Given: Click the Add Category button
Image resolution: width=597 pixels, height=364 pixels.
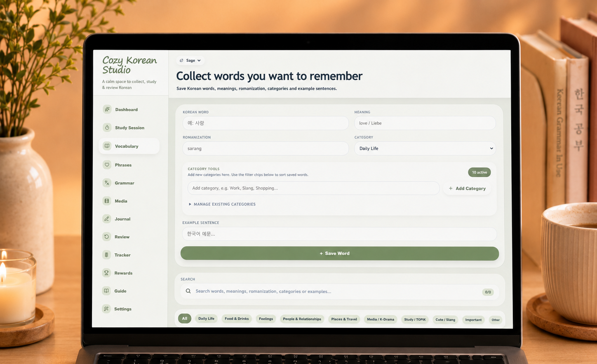Looking at the screenshot, I should pos(467,188).
